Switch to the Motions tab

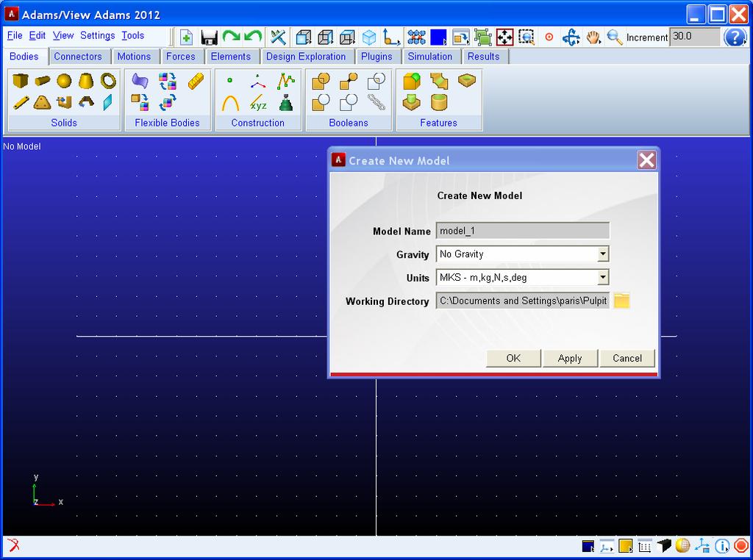(134, 57)
